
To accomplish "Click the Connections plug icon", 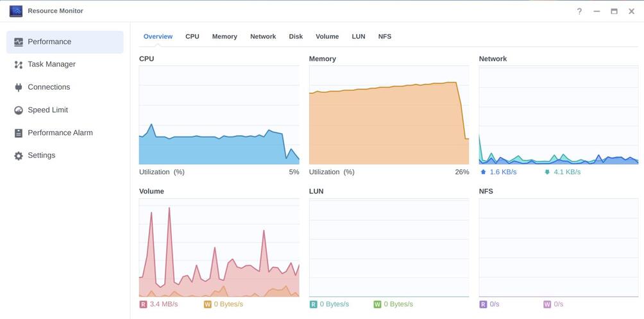I will click(x=19, y=87).
